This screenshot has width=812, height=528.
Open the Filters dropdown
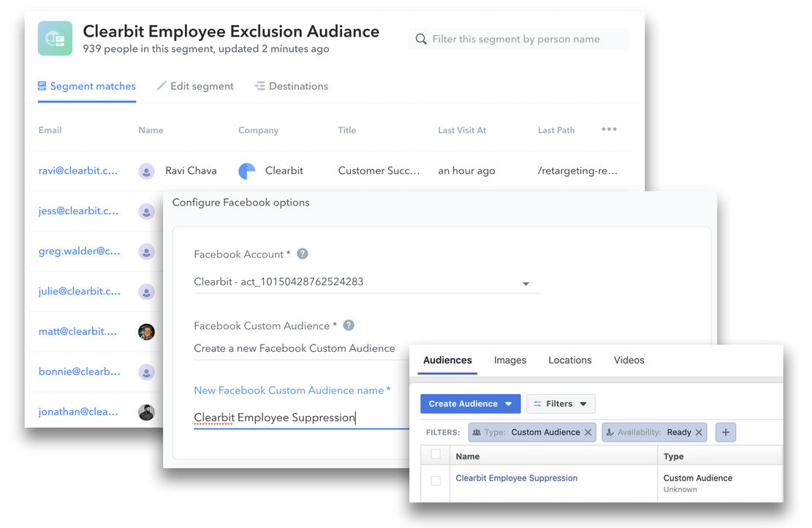pos(561,404)
